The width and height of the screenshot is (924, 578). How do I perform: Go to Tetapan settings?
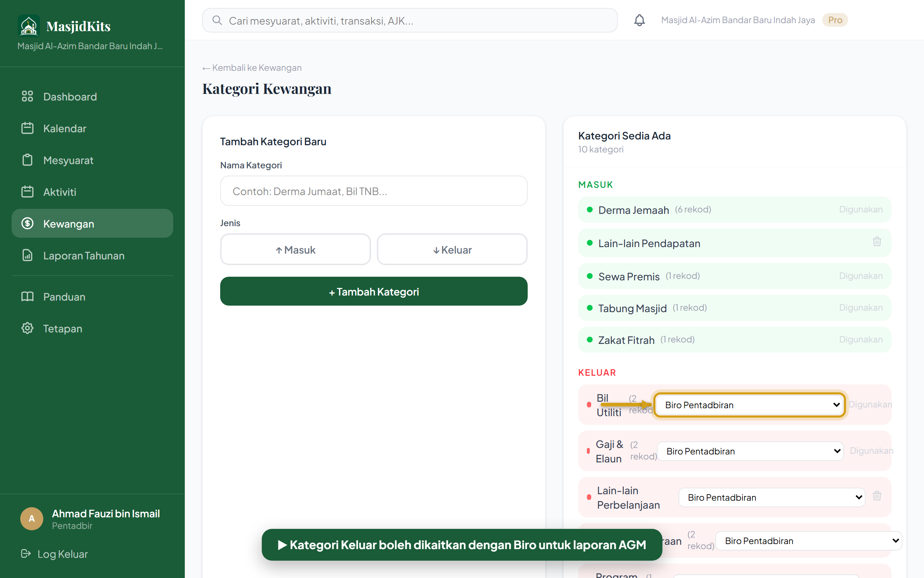[92, 328]
